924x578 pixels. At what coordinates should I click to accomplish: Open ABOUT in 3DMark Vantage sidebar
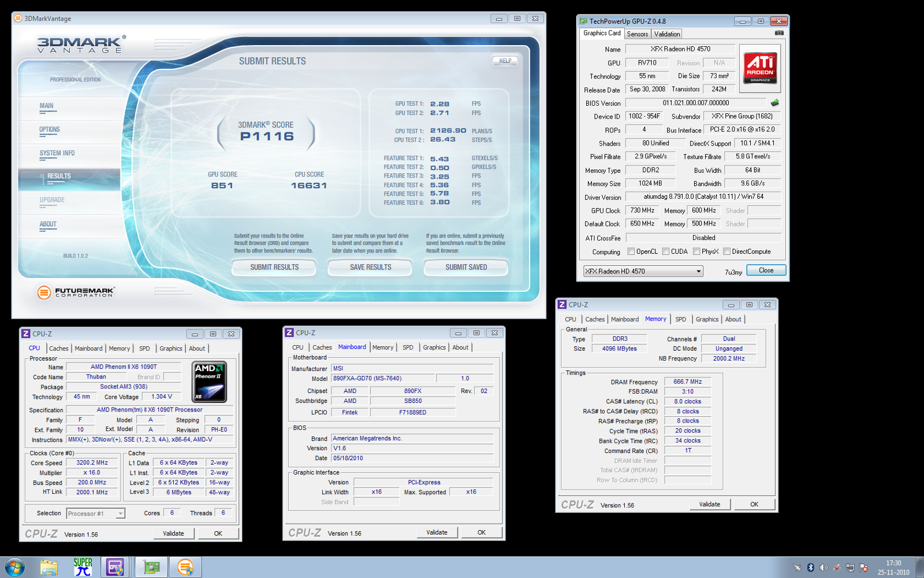pos(48,224)
